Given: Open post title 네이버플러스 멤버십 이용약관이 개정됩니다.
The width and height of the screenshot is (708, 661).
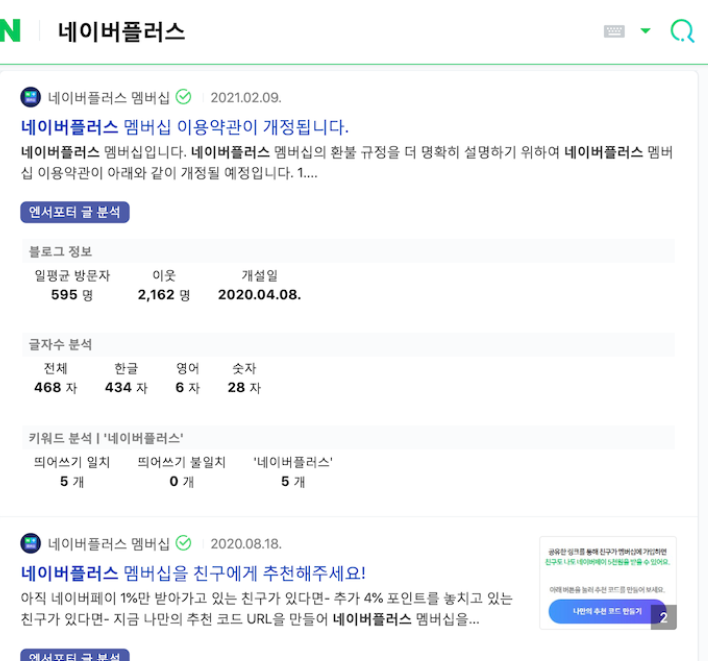Looking at the screenshot, I should coord(185,127).
